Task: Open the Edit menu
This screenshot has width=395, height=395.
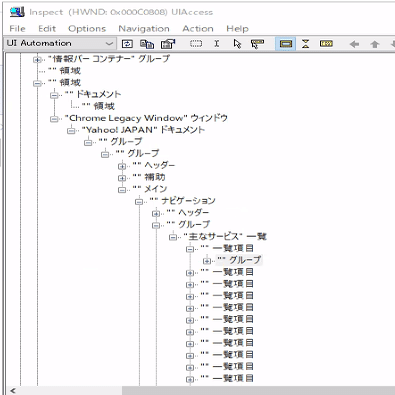Action: (47, 29)
